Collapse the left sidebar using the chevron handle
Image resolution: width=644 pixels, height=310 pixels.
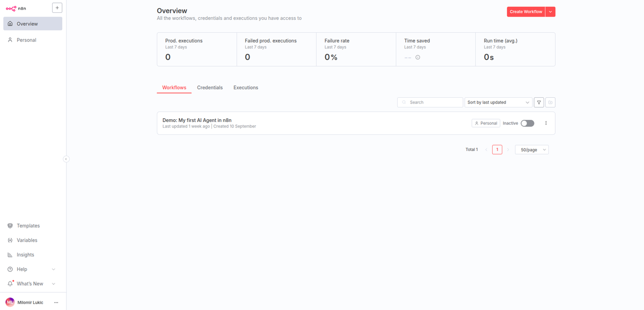point(66,159)
